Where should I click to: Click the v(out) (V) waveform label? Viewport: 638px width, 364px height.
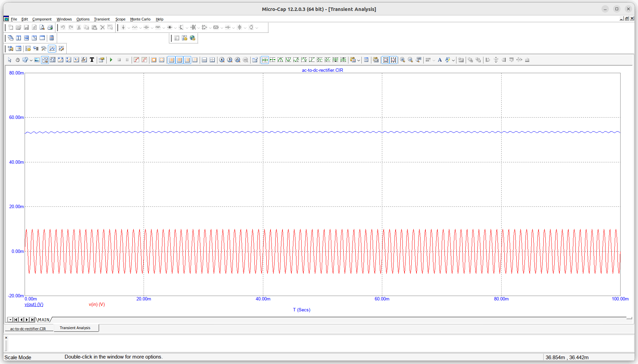(34, 304)
